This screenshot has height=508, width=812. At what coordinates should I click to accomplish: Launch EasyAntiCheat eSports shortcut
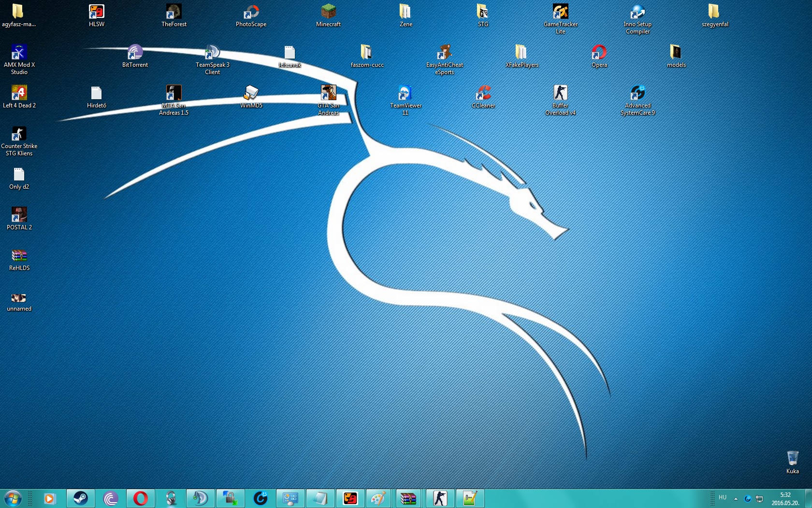pos(445,60)
